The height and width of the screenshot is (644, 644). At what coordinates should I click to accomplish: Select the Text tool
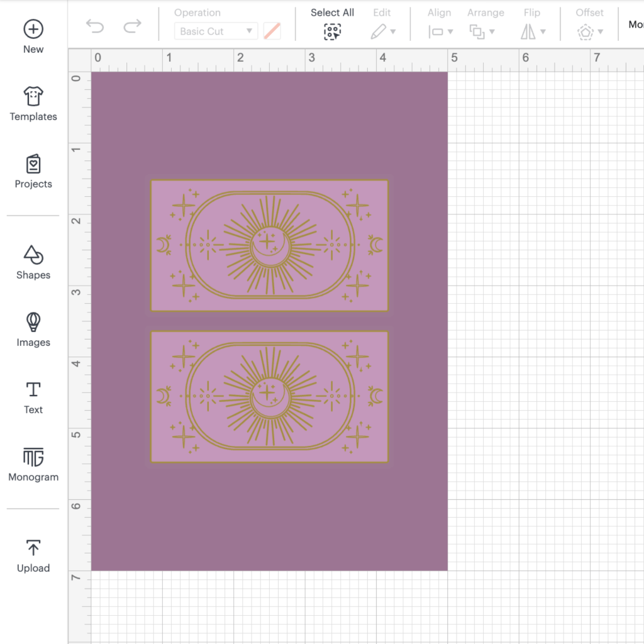click(33, 389)
